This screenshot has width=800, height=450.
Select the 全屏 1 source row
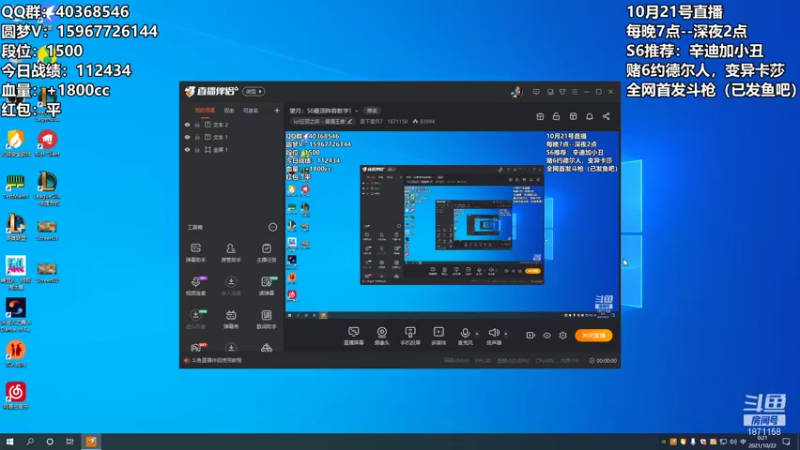(x=232, y=149)
